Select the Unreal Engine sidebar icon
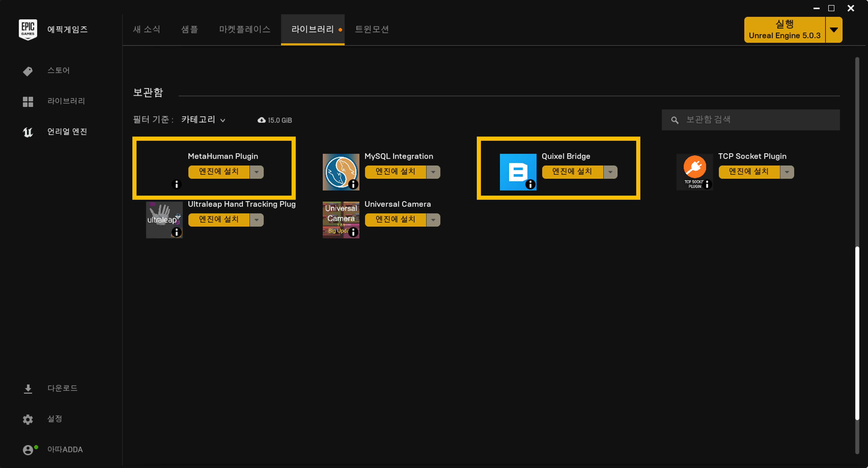Screen dimensions: 868x468 28,132
